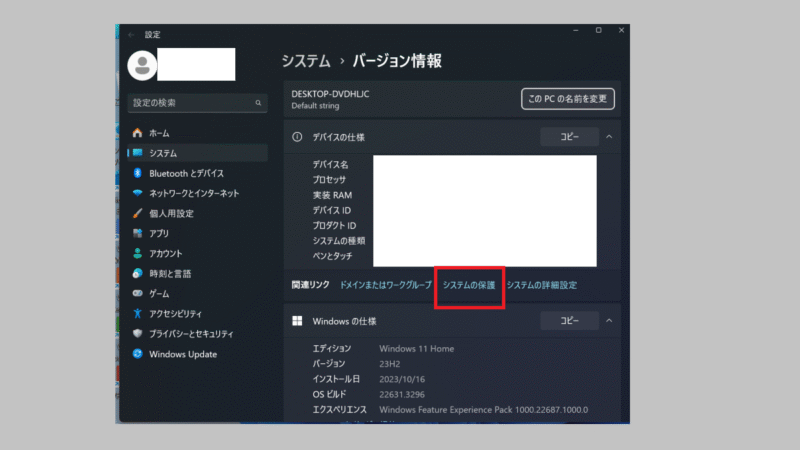Copy the Windows の仕様 details
Viewport: 800px width, 450px height.
(569, 320)
